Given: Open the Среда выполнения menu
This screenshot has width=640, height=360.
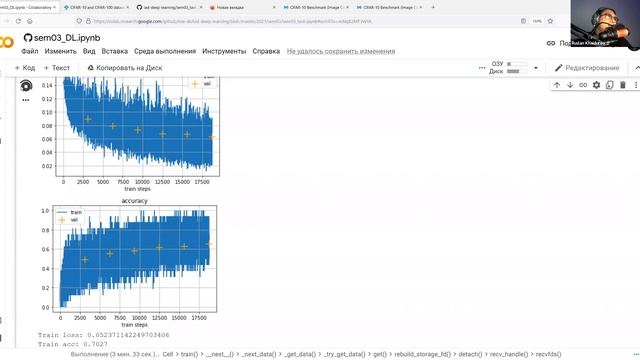Looking at the screenshot, I should 165,51.
